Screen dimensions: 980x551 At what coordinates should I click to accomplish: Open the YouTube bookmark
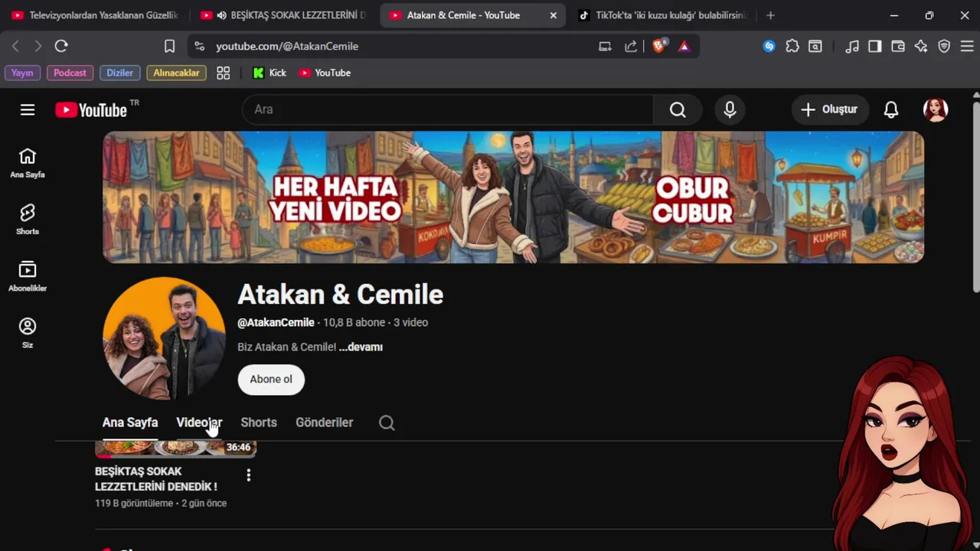[325, 73]
